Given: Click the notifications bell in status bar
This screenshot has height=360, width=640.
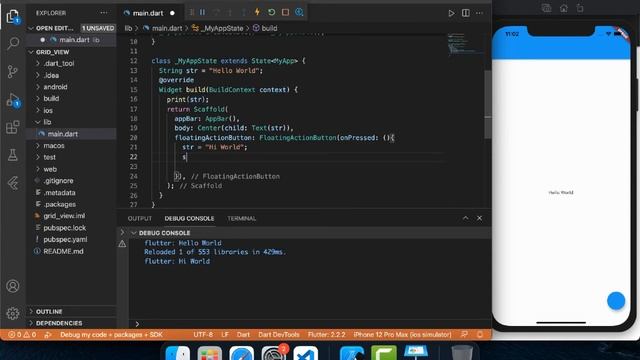Looking at the screenshot, I should click(480, 334).
